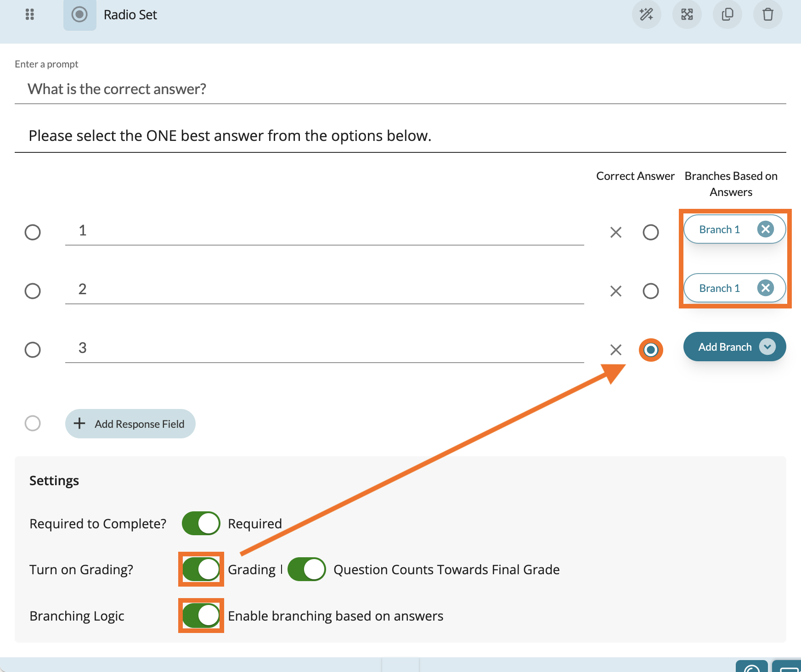801x672 pixels.
Task: Open the Add Branch dropdown arrow
Action: (767, 347)
